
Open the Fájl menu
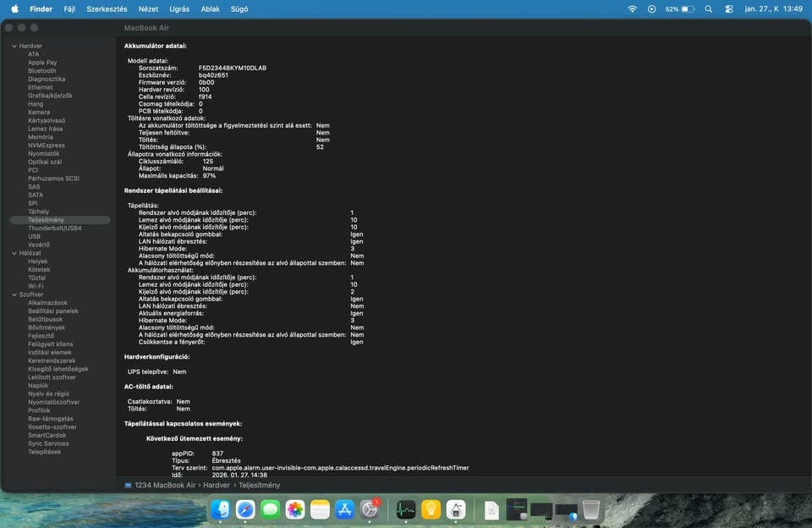click(69, 8)
